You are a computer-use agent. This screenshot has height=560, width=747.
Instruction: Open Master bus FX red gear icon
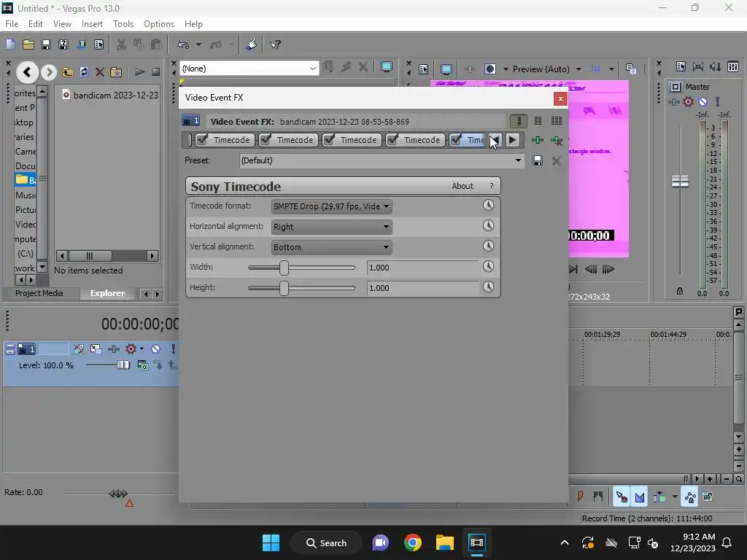pyautogui.click(x=688, y=101)
